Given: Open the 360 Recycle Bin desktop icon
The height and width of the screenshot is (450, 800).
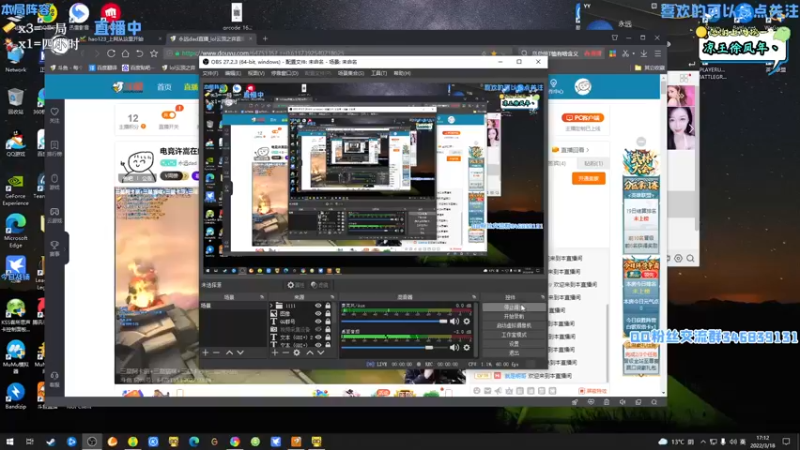Looking at the screenshot, I should coord(15,101).
